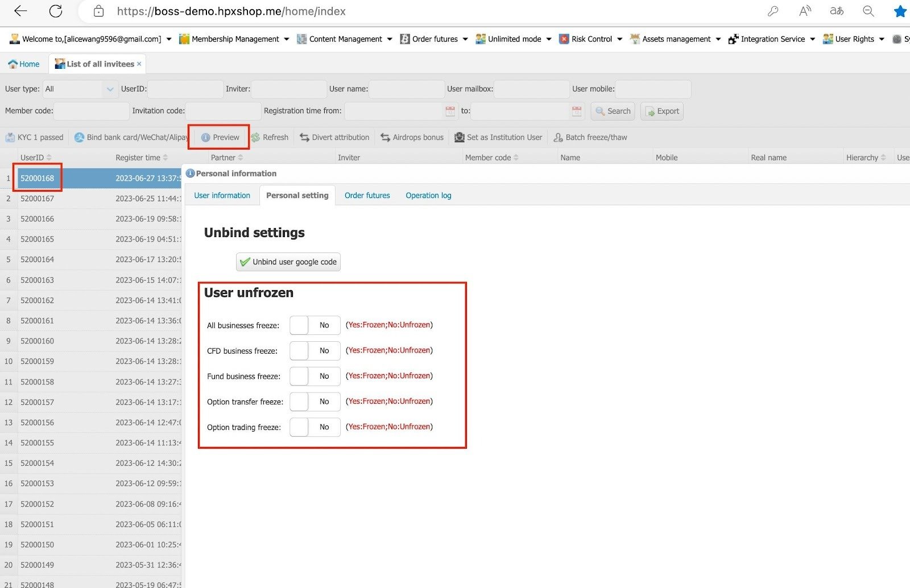
Task: Toggle the CFD business freeze switch
Action: point(315,351)
